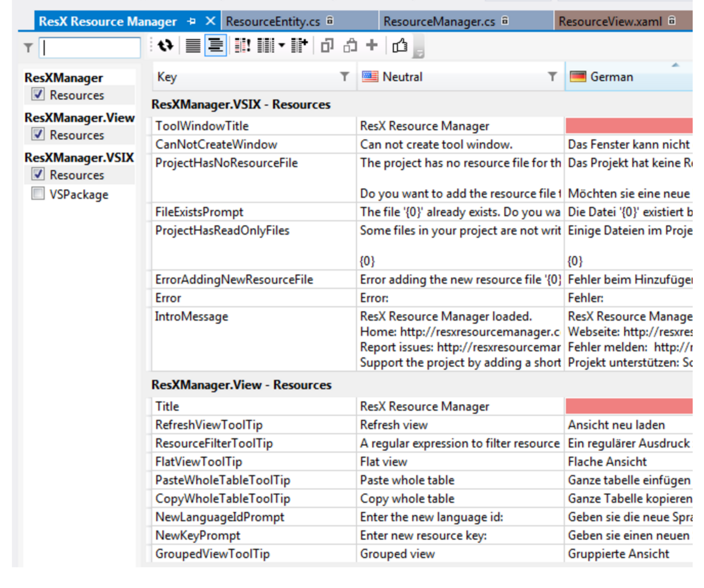This screenshot has width=704, height=588.
Task: Pin the ResX Resource Manager tab
Action: tap(191, 22)
